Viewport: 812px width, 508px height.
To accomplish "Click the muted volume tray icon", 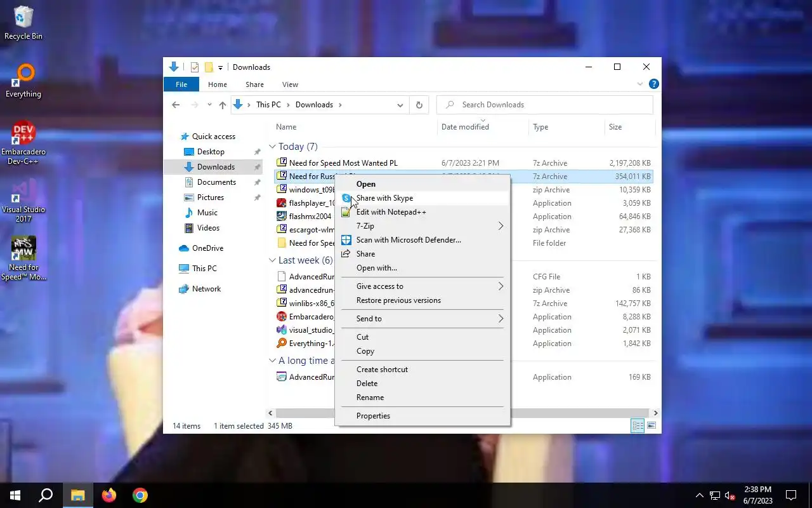I will pos(730,495).
